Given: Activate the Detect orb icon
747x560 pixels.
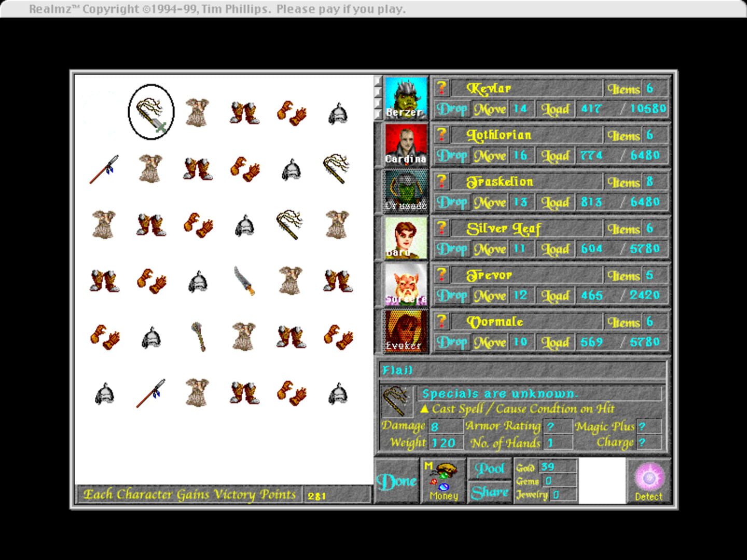Looking at the screenshot, I should 648,478.
